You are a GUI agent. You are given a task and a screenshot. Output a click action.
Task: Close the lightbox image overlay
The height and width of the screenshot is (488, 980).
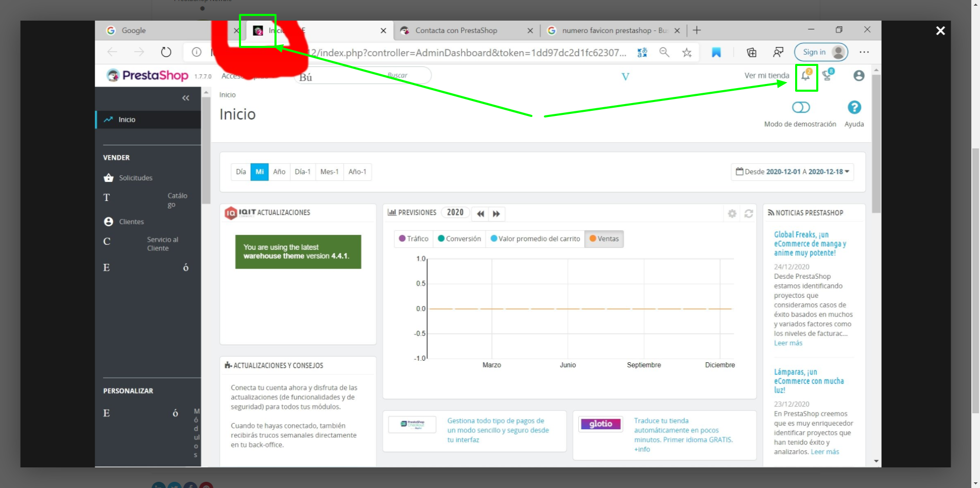940,31
